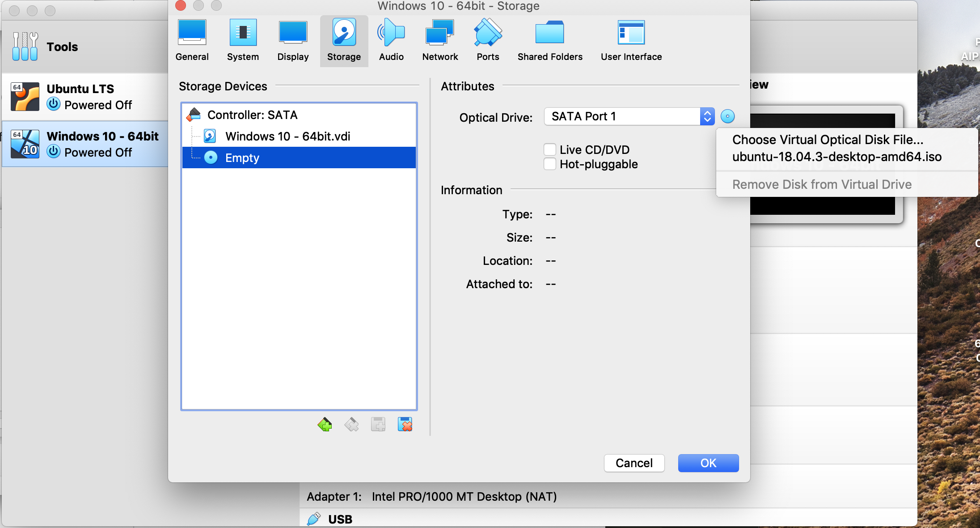Toggle the Hot-pluggable checkbox

click(550, 164)
